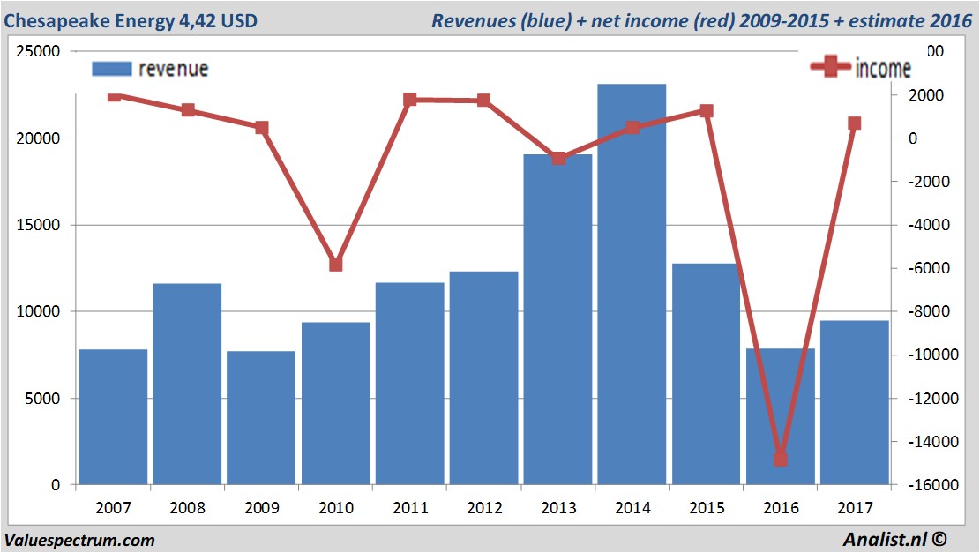Select the 2015 income data marker
The height and width of the screenshot is (553, 980).
coord(707,111)
